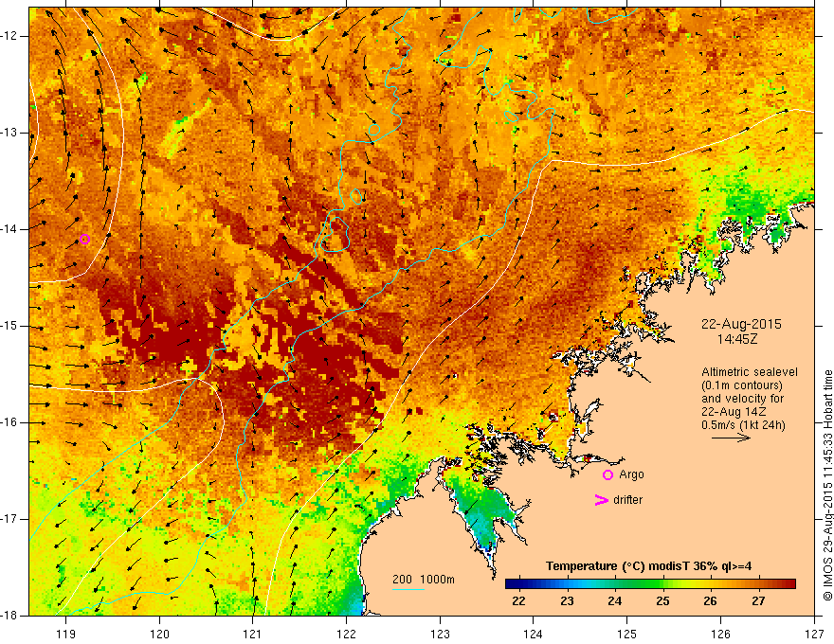
Task: Click the longitude axis label '126'
Action: coord(720,634)
